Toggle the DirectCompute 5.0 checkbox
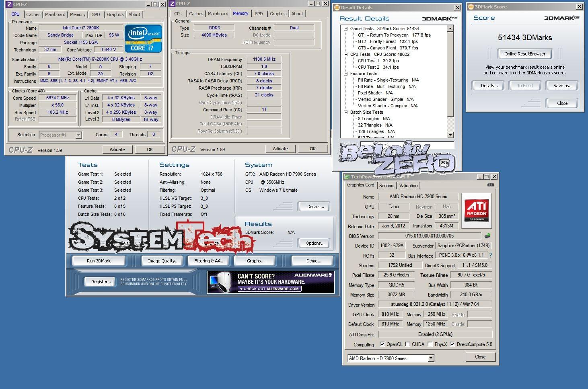This screenshot has width=588, height=389. click(452, 344)
